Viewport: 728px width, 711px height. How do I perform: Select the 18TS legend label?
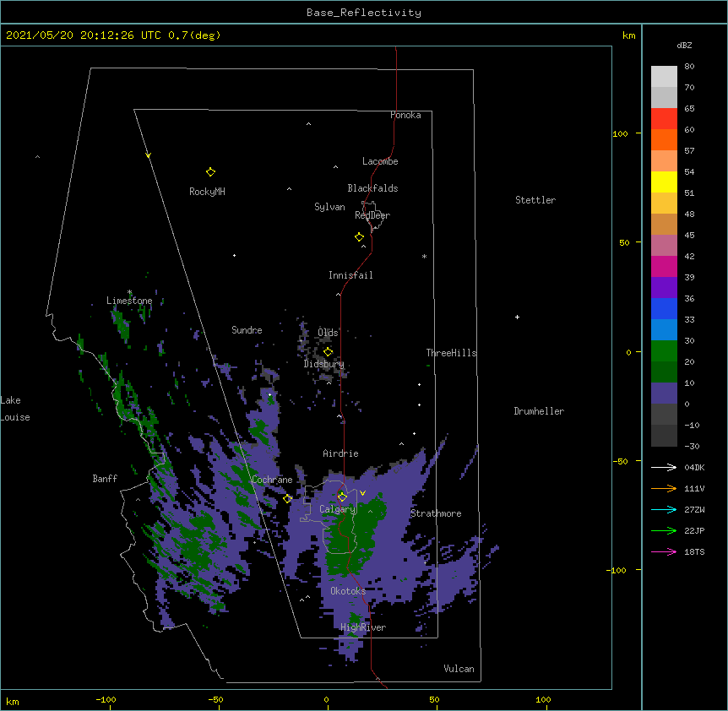694,551
